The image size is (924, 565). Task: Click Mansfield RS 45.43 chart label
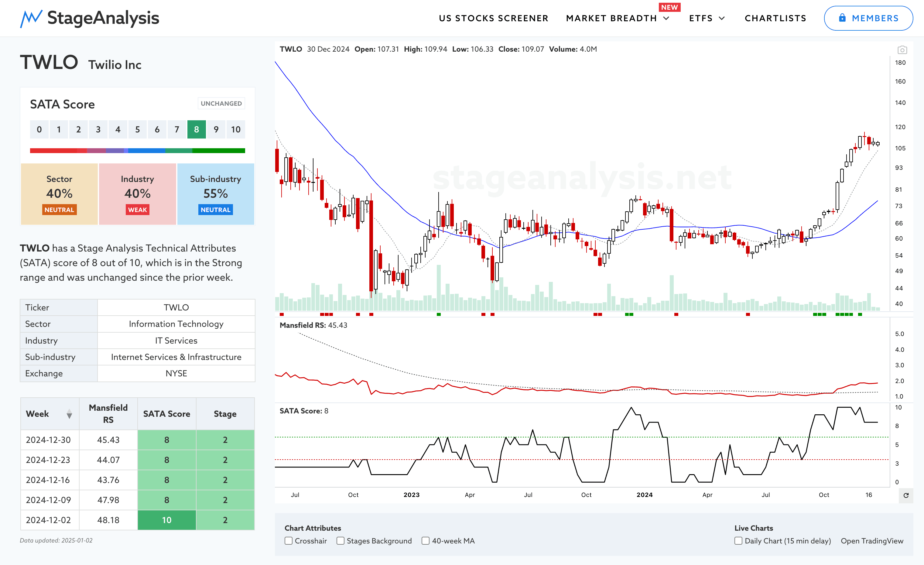[x=313, y=325]
